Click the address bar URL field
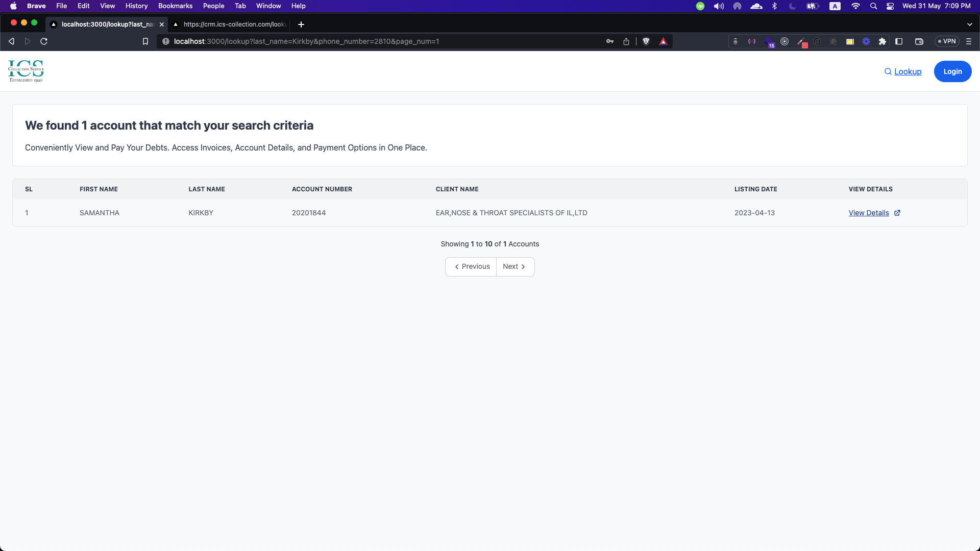980x551 pixels. tap(357, 41)
